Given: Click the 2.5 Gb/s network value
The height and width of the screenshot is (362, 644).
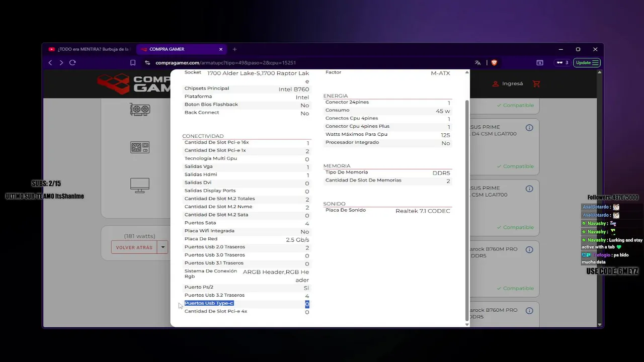Looking at the screenshot, I should pos(297,240).
